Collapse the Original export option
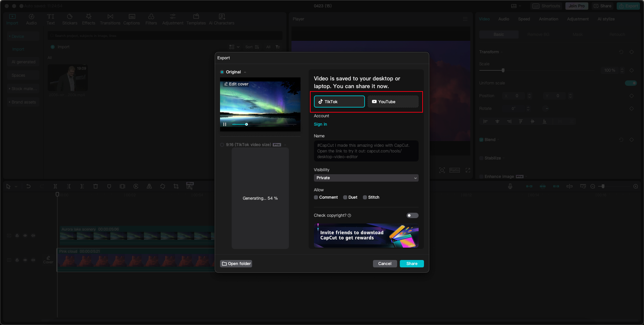This screenshot has height=325, width=644. [245, 72]
